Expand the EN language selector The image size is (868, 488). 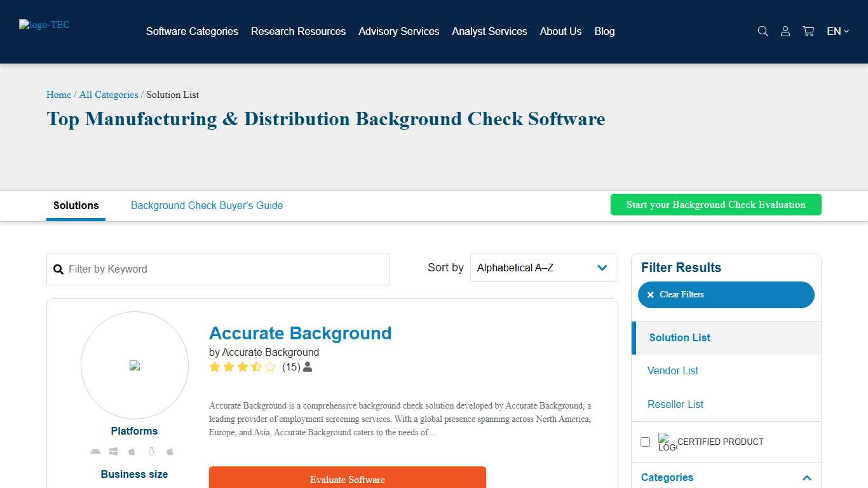point(837,31)
